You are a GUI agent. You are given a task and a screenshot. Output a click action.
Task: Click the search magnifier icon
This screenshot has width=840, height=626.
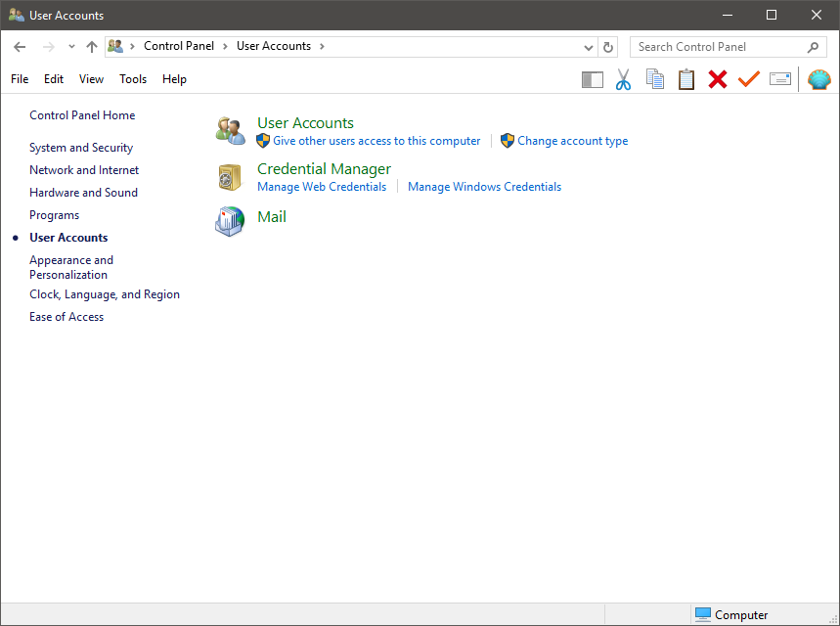pyautogui.click(x=813, y=47)
